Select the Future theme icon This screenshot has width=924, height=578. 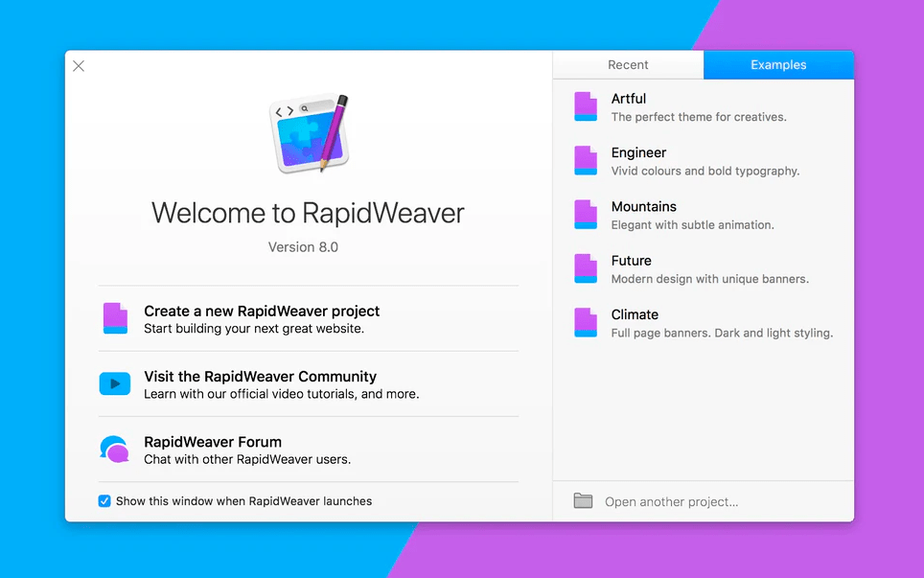[x=586, y=269]
